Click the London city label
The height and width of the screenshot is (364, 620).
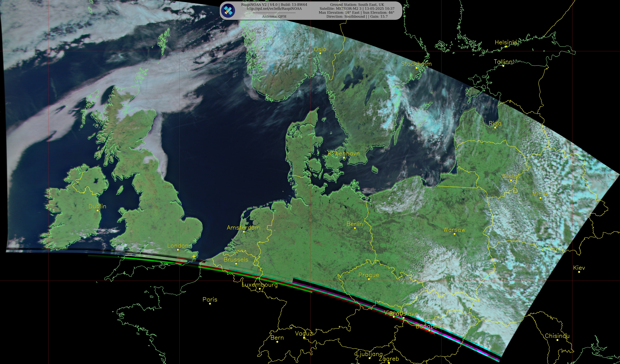(178, 246)
